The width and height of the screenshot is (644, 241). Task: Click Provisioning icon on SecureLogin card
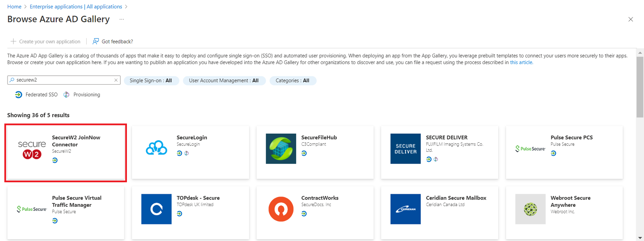point(186,153)
